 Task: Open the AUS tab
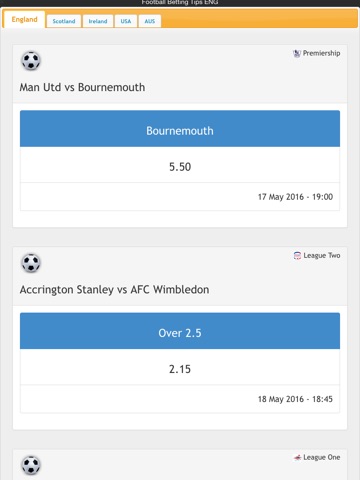[x=150, y=21]
